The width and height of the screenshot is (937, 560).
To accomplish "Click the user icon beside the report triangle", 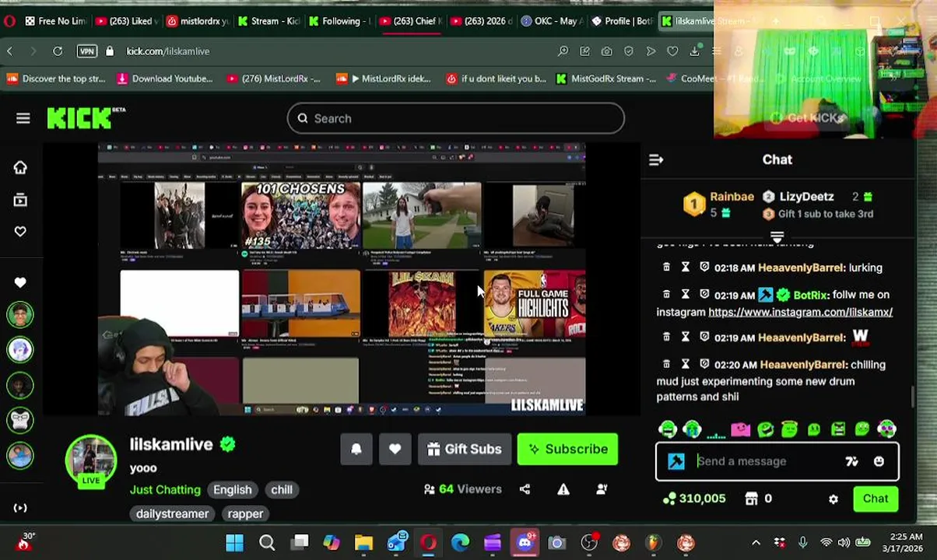I will click(x=602, y=489).
